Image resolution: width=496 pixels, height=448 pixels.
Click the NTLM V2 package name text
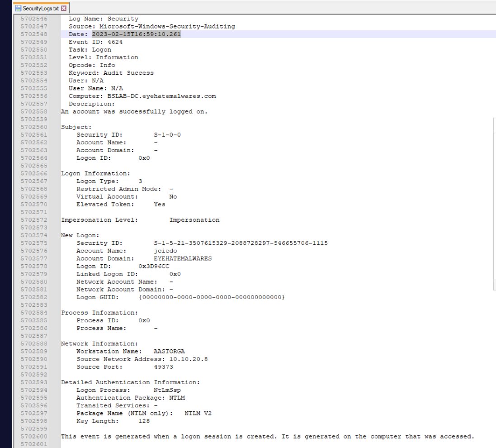[198, 413]
